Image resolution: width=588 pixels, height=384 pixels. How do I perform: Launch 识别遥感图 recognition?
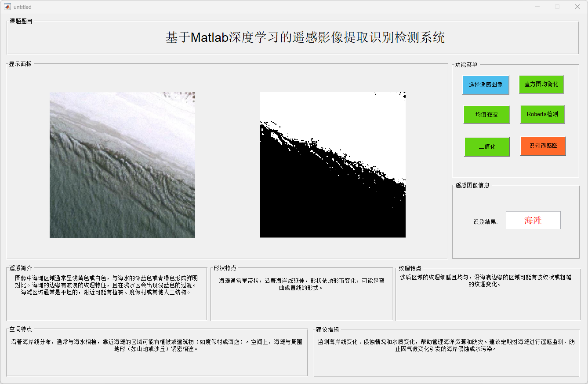click(x=543, y=146)
